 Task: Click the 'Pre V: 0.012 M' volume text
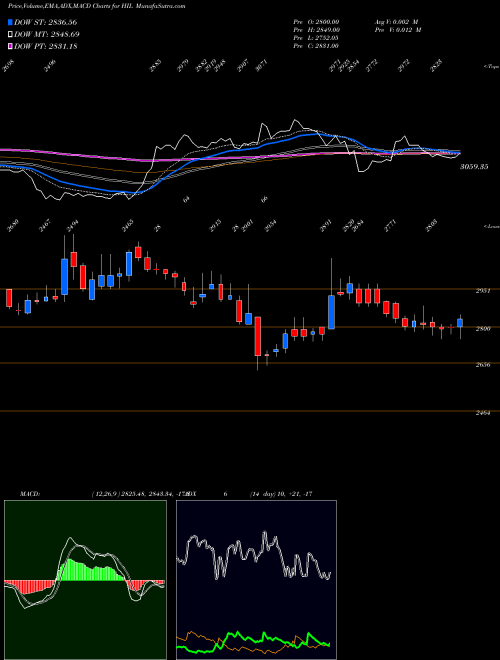[x=398, y=30]
